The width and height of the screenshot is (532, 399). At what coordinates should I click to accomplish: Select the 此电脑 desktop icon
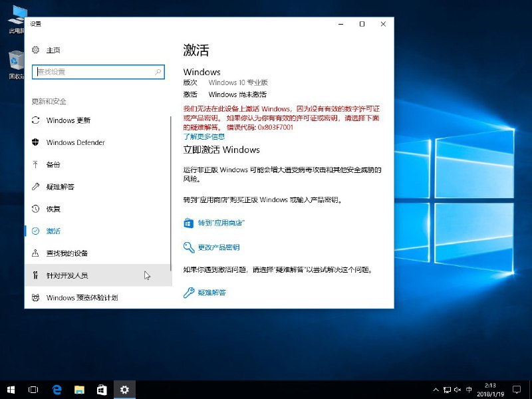(x=16, y=20)
